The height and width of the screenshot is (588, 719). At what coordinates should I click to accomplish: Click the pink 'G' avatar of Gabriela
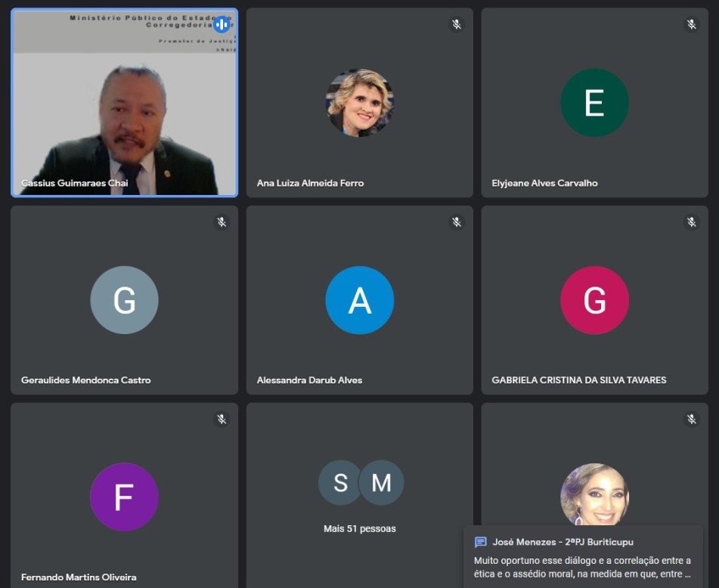click(594, 300)
